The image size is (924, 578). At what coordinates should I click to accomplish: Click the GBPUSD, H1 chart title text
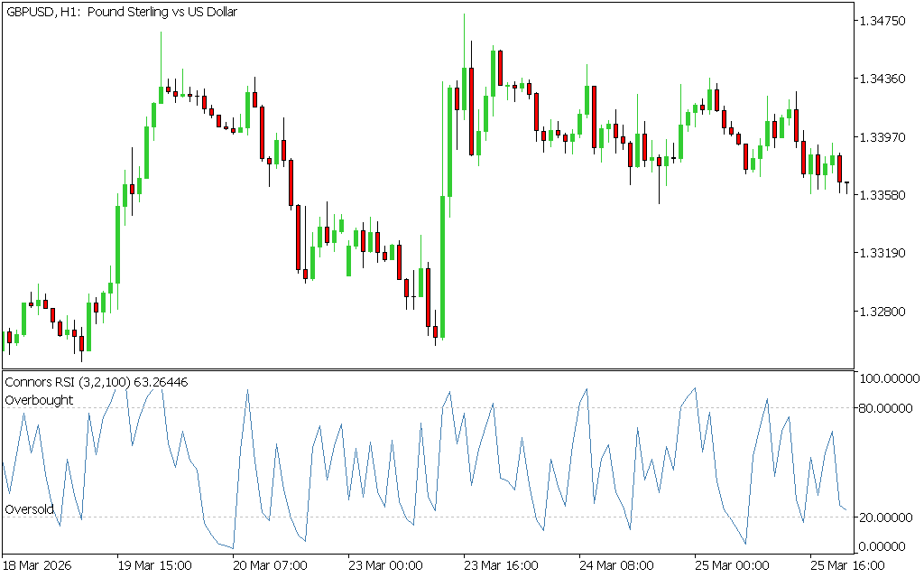tap(122, 13)
